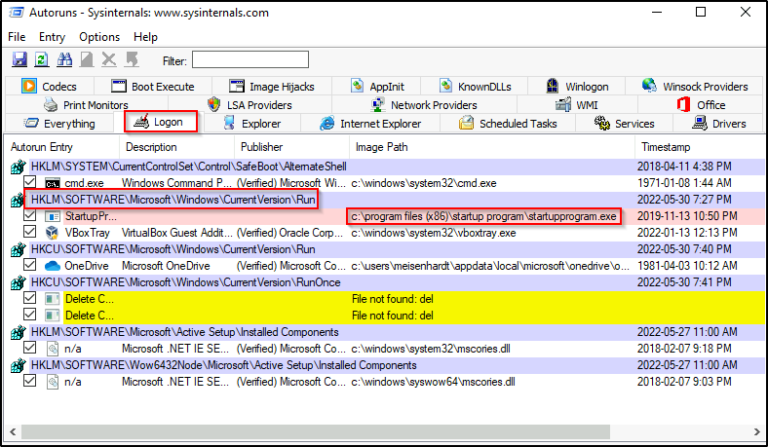Switch to the Services tab
The image size is (768, 447).
click(624, 123)
